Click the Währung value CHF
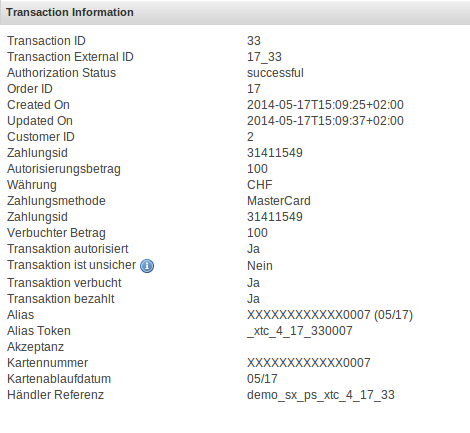This screenshot has width=470, height=433. click(x=260, y=185)
